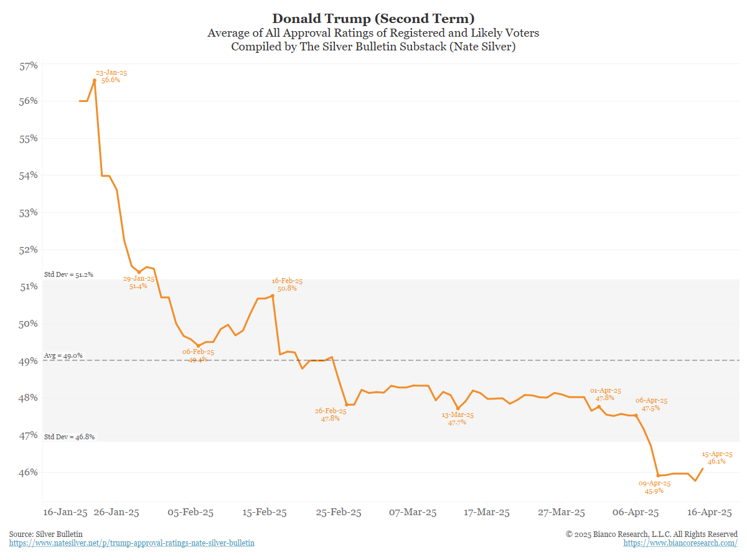Click the 'Source: Silver Bulletin' text

pos(45,534)
